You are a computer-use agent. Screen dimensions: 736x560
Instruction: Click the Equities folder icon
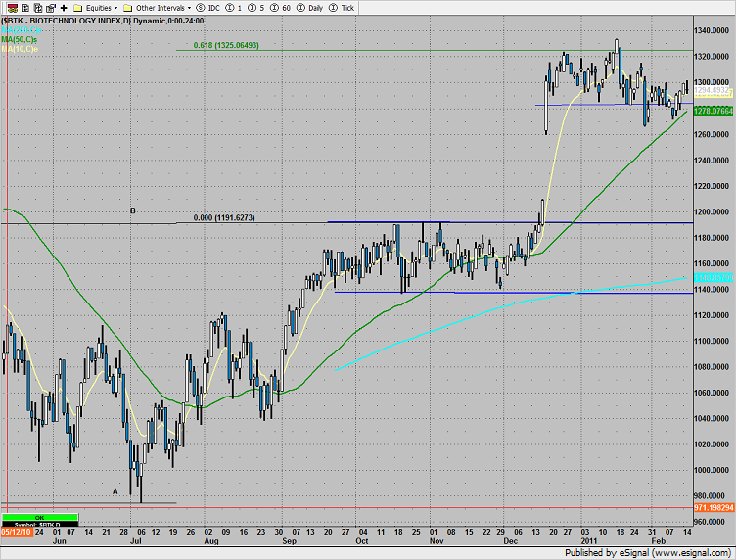coord(78,6)
